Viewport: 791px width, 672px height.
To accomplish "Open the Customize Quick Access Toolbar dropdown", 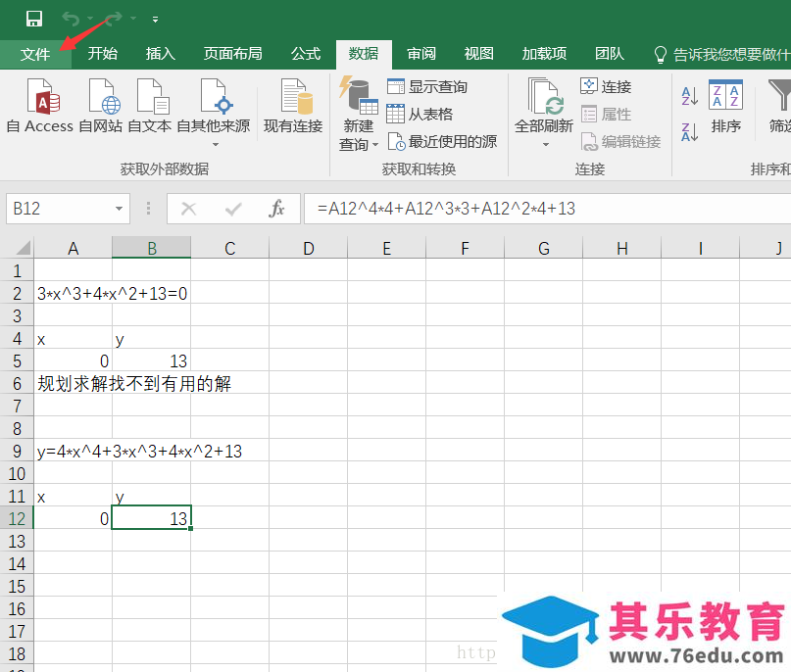I will click(x=156, y=20).
